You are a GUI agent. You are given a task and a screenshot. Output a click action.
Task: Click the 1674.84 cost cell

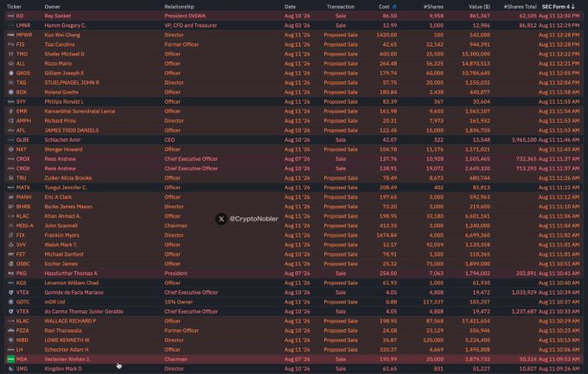(387, 235)
